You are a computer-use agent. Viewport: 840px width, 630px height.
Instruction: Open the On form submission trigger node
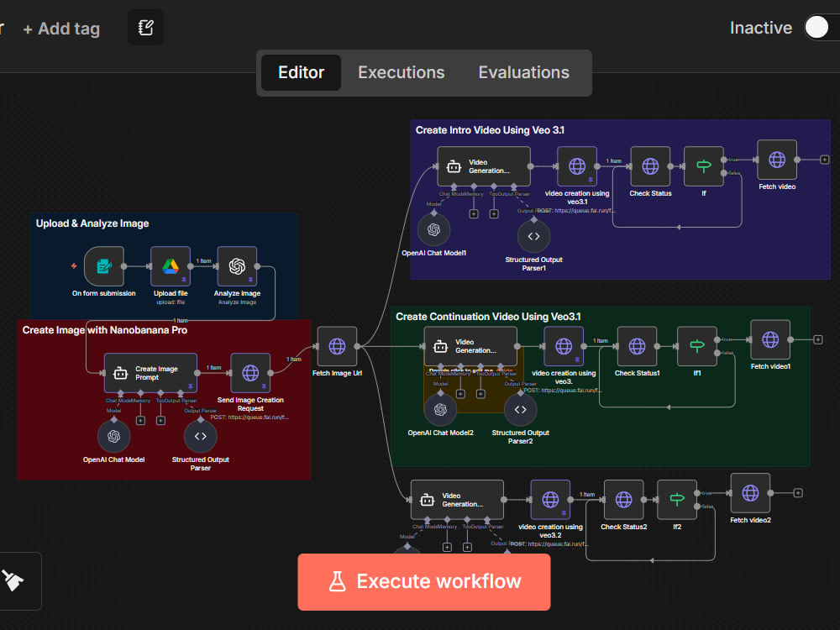[x=104, y=266]
